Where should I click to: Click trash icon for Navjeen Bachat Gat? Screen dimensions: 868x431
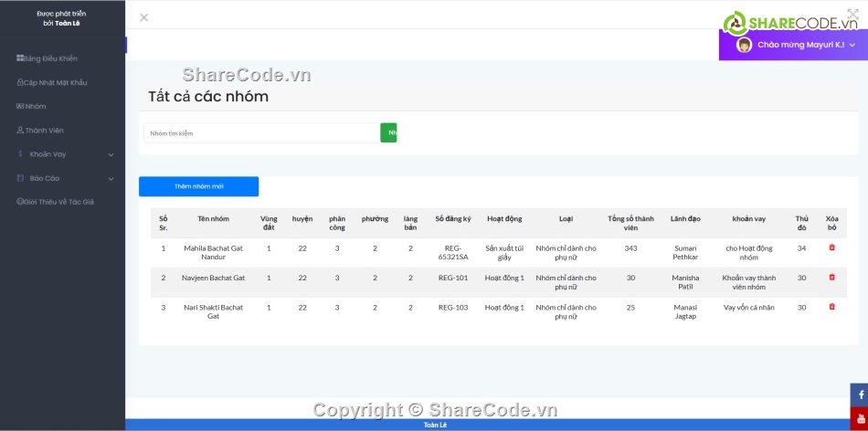point(831,277)
